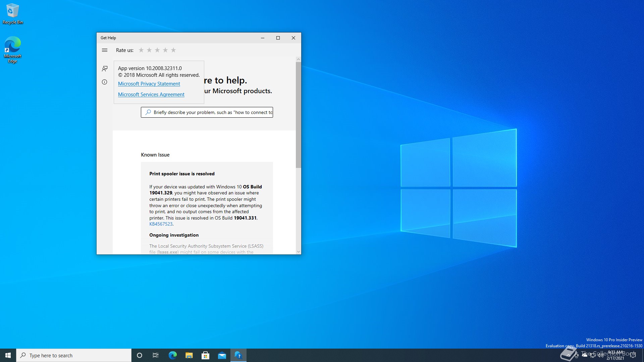Open the hamburger navigation menu
Image resolution: width=644 pixels, height=362 pixels.
(x=105, y=50)
